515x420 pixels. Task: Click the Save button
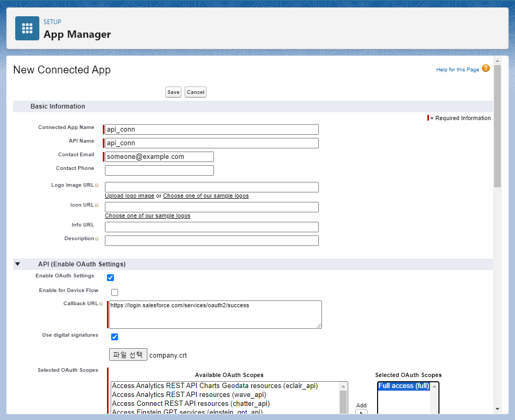[173, 92]
